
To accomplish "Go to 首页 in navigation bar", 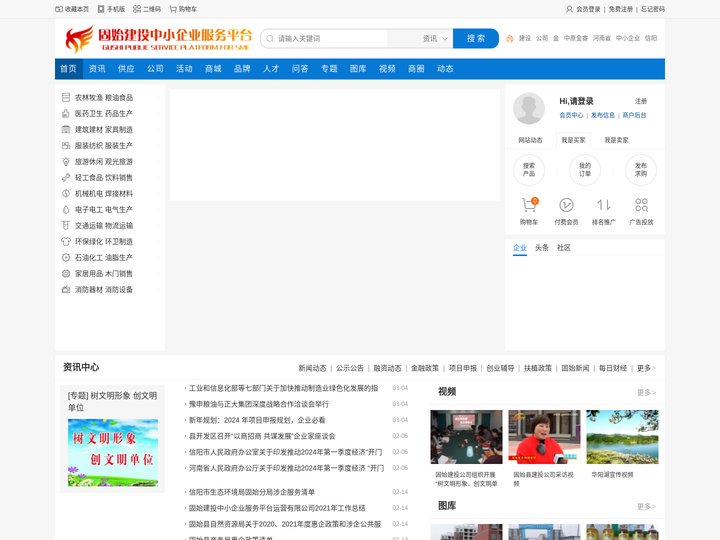I will 68,69.
